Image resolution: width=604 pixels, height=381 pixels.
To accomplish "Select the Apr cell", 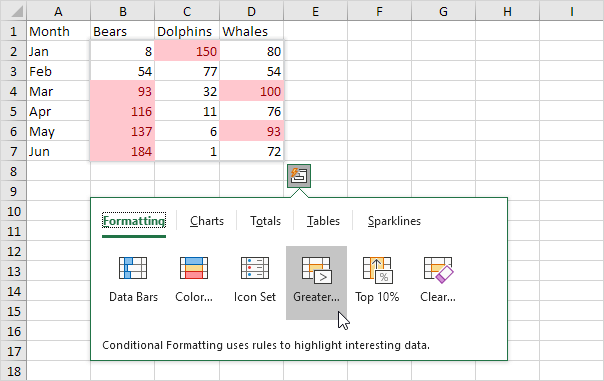I will point(59,111).
